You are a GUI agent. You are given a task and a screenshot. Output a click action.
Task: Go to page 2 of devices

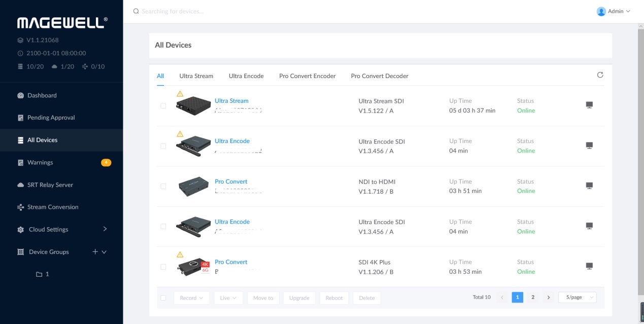tap(532, 298)
